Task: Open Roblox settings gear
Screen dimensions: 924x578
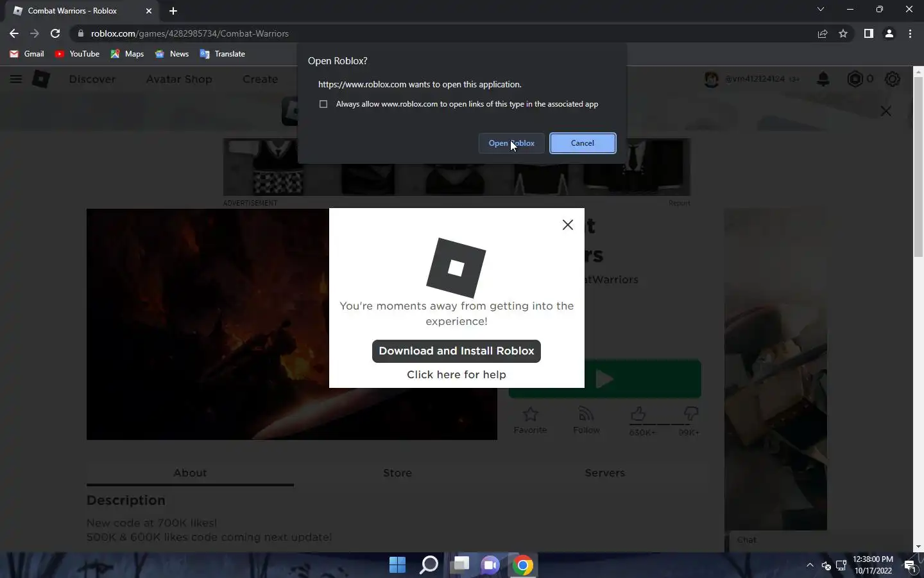Action: [893, 79]
